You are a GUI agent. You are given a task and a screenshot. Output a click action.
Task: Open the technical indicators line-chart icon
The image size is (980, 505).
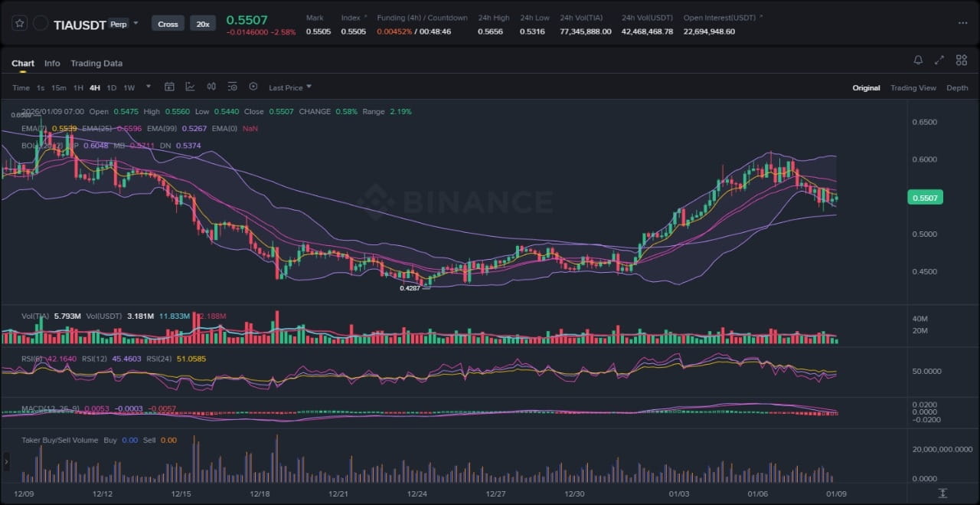(x=190, y=87)
